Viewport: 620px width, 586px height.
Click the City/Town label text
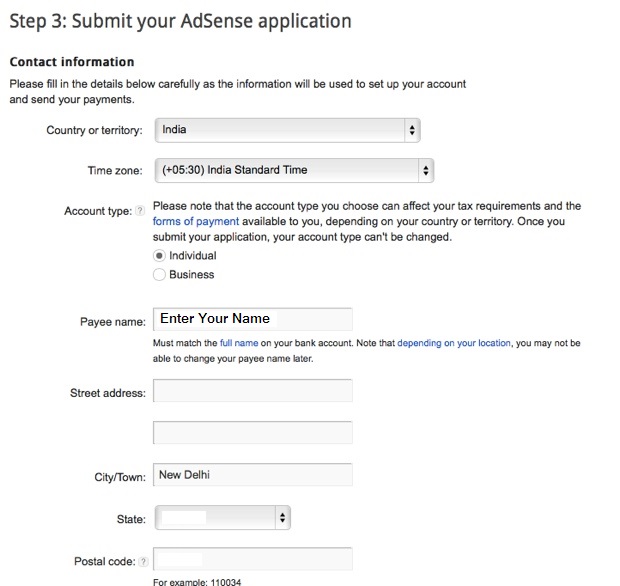tap(120, 477)
